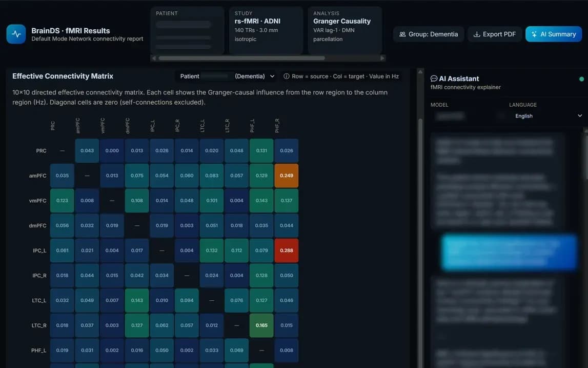Click the 0.127 cell in LTC_R row
The width and height of the screenshot is (588, 368).
tap(137, 325)
